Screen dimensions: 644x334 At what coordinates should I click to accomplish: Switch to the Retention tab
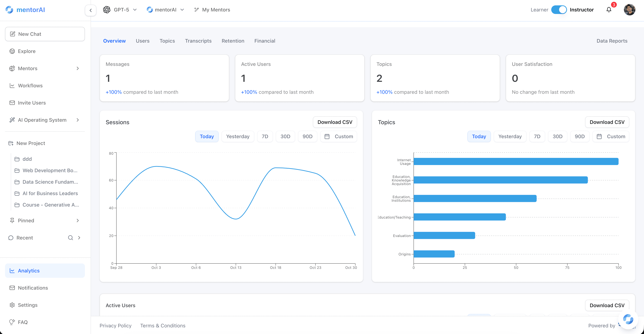click(233, 41)
